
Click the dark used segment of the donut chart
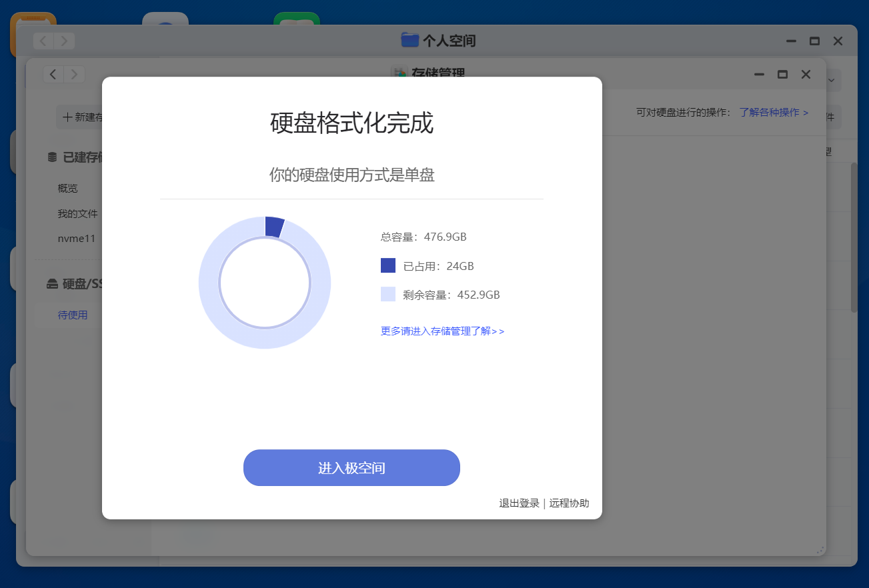click(x=274, y=227)
